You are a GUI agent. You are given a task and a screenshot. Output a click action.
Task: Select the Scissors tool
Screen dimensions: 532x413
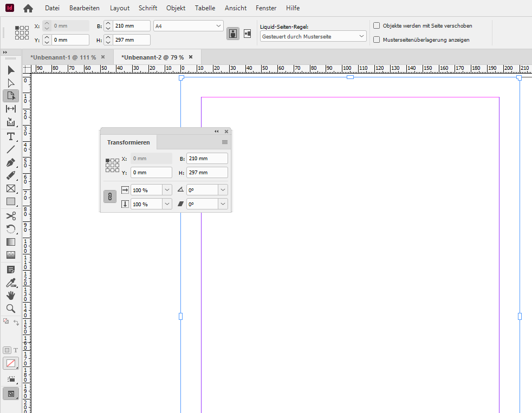click(x=10, y=215)
